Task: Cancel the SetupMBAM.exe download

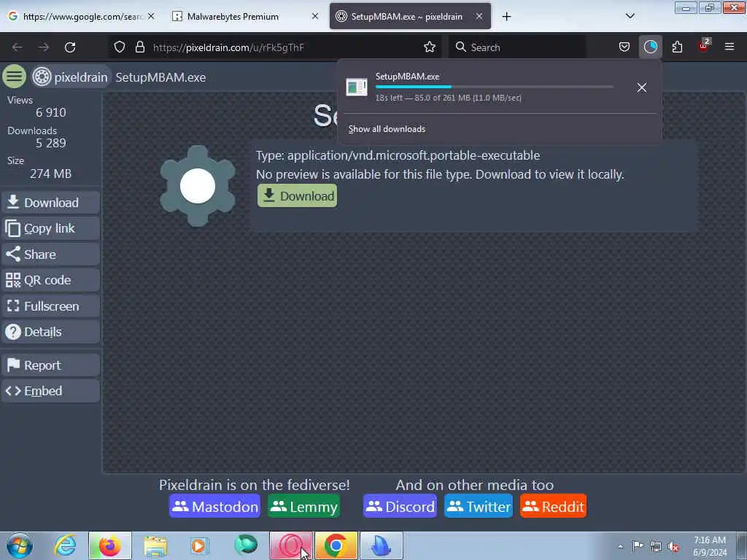Action: point(642,87)
